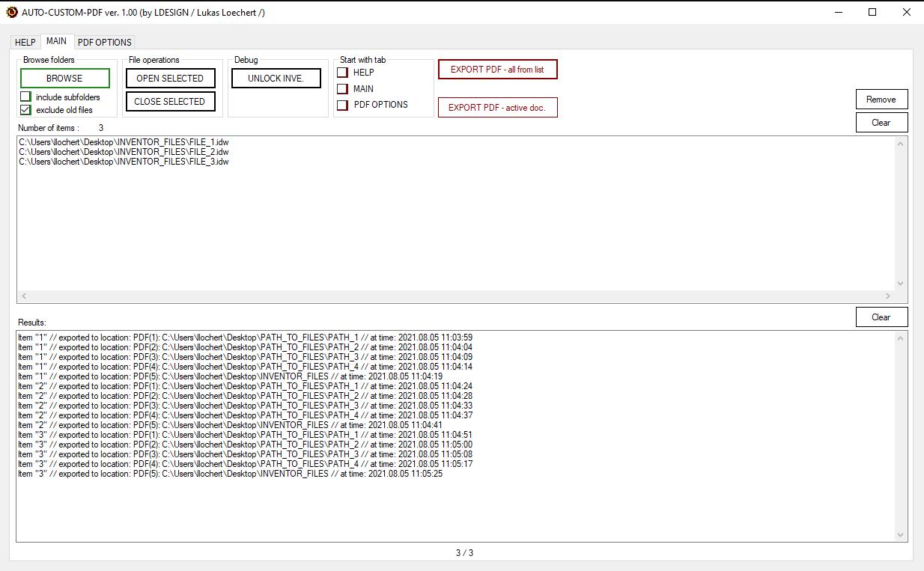
Task: Click result line Item "2" PDF(4) at 11:04:37
Action: pyautogui.click(x=245, y=415)
